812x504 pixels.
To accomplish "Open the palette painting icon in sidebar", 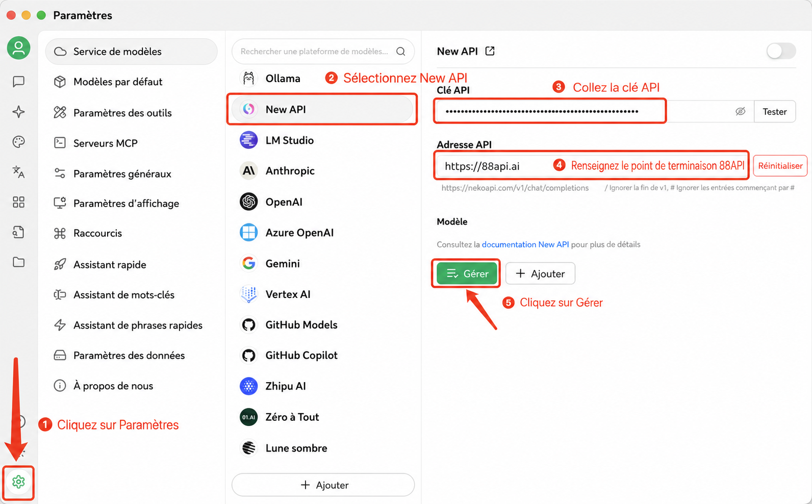I will pyautogui.click(x=18, y=142).
